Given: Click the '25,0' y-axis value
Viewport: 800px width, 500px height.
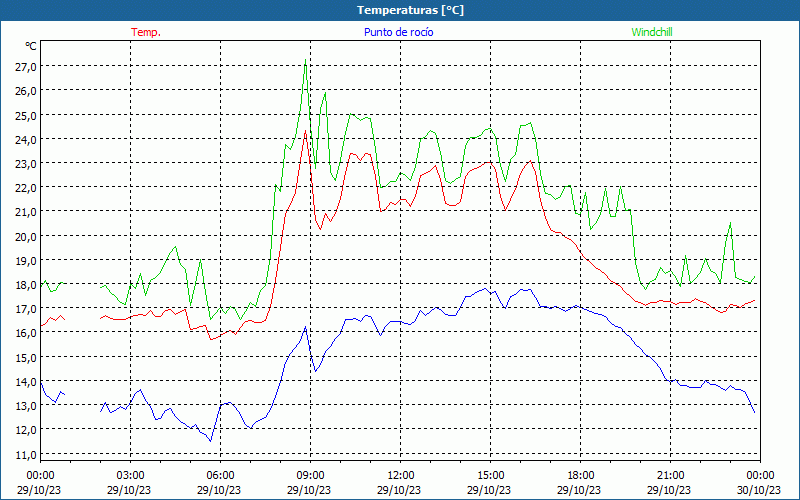Looking at the screenshot, I should [26, 115].
